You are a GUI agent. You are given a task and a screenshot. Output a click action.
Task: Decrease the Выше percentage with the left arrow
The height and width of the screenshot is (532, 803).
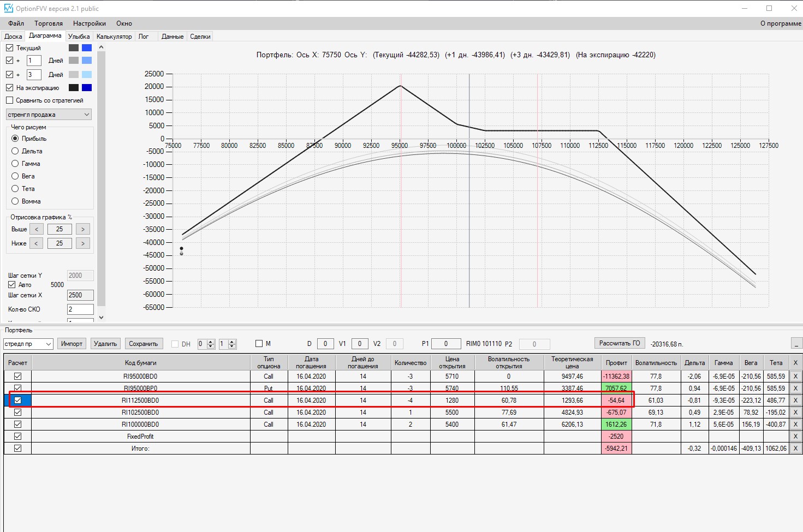click(x=36, y=229)
